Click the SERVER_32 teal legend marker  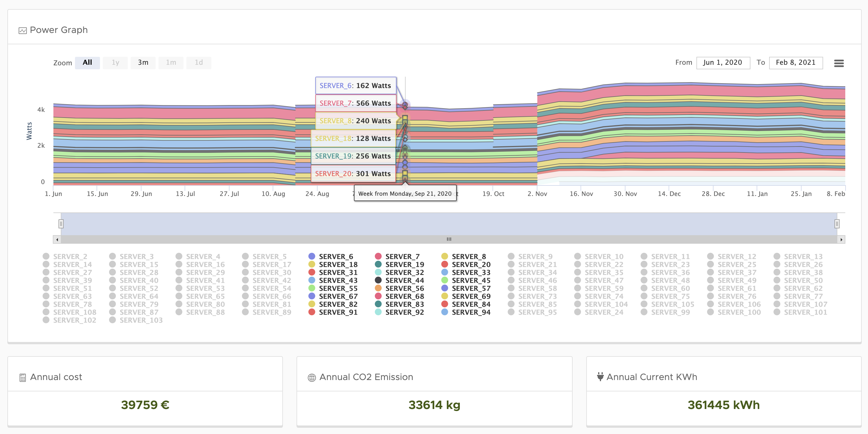coord(378,272)
